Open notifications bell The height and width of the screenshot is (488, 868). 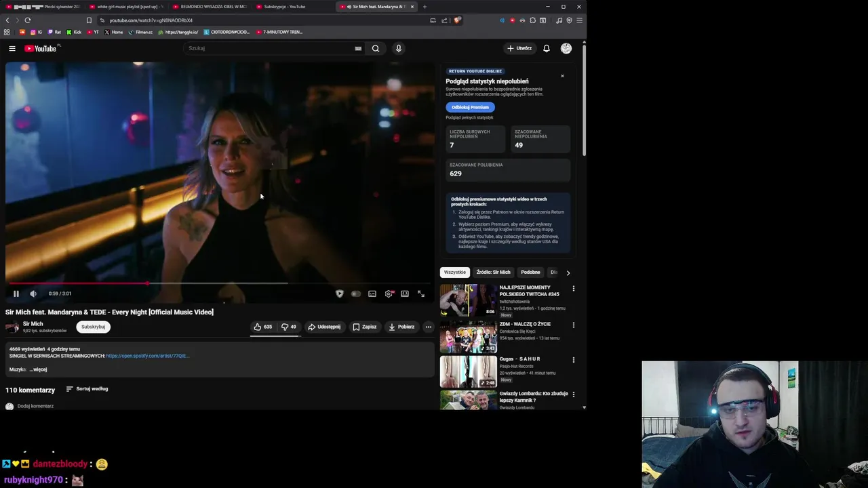(x=547, y=48)
